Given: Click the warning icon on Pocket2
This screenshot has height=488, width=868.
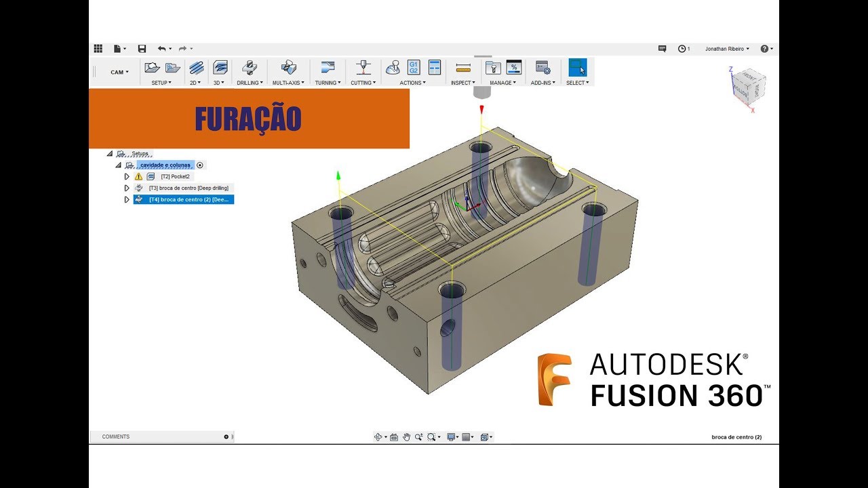Looking at the screenshot, I should pos(138,176).
